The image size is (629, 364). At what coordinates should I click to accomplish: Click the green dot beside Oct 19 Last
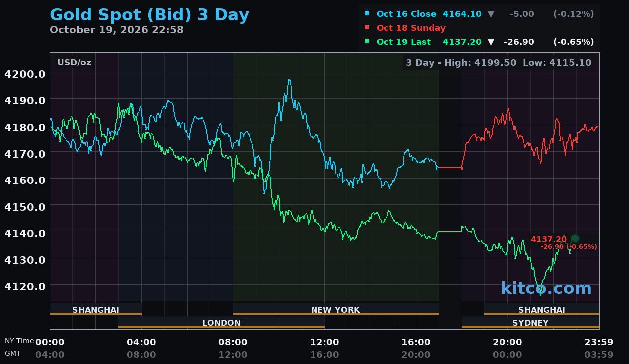click(x=367, y=42)
